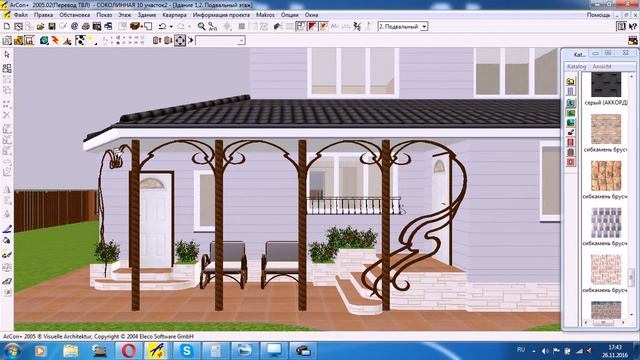This screenshot has width=640, height=360.
Task: Open Opera browser from taskbar
Action: click(129, 351)
